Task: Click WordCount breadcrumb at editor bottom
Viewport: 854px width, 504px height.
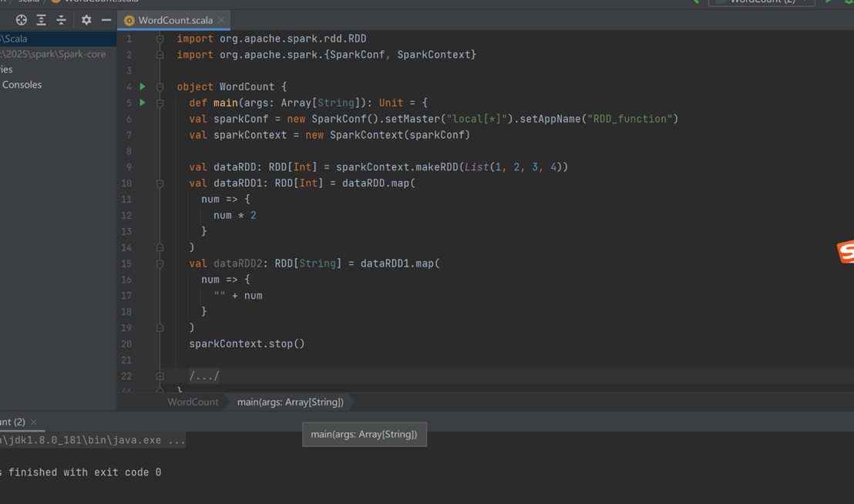Action: point(193,402)
